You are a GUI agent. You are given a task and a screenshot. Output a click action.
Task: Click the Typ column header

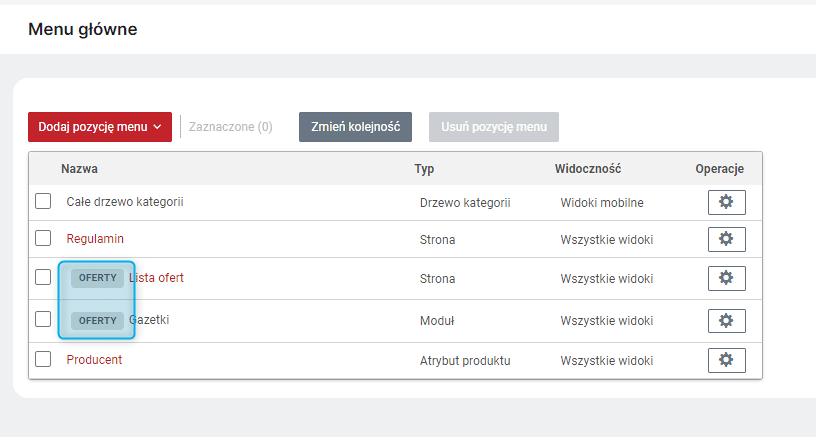pos(424,169)
